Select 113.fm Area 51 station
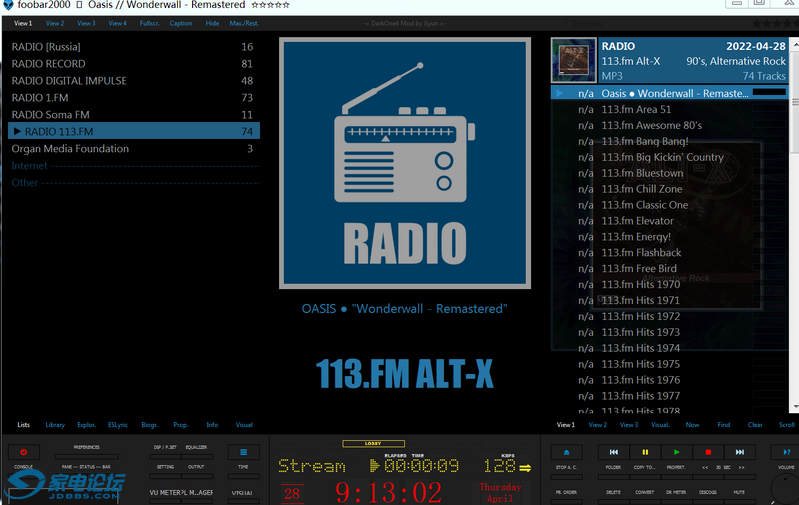 pos(670,109)
